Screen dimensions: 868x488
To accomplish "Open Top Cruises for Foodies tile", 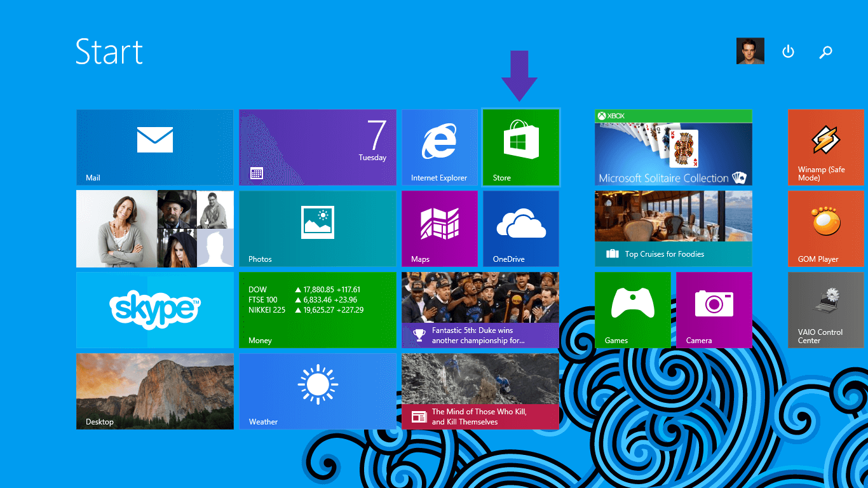I will (x=674, y=229).
